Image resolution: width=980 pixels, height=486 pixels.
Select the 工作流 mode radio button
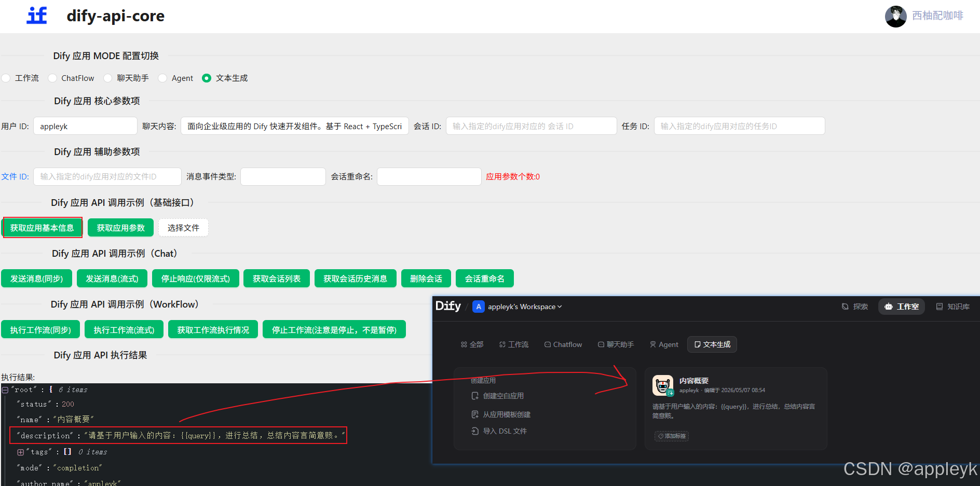tap(6, 78)
